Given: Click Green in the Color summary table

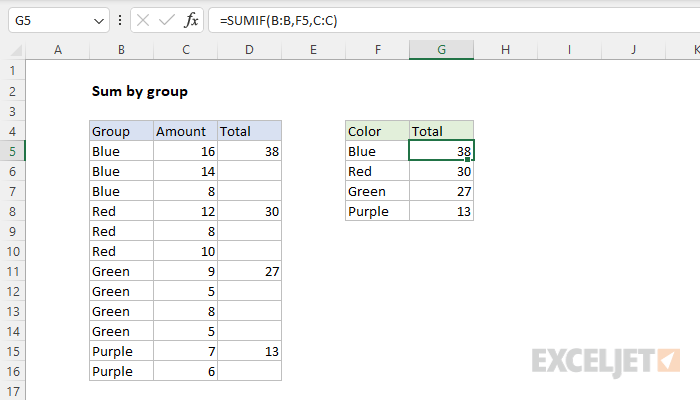Looking at the screenshot, I should (378, 191).
